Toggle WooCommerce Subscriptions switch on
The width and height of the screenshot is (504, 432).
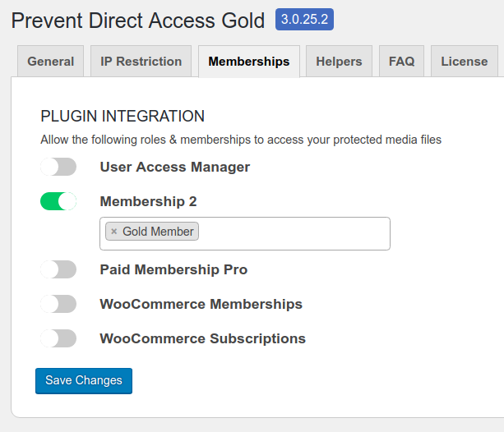58,338
